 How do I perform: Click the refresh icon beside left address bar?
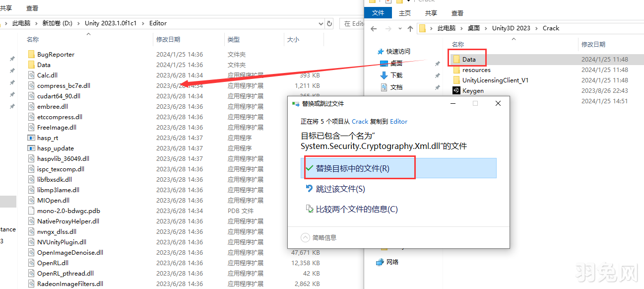point(328,23)
